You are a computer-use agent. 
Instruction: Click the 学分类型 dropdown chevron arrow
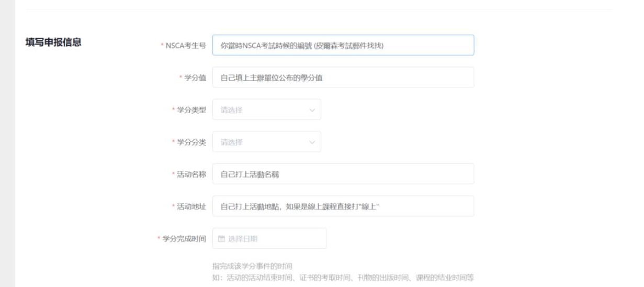click(x=312, y=110)
